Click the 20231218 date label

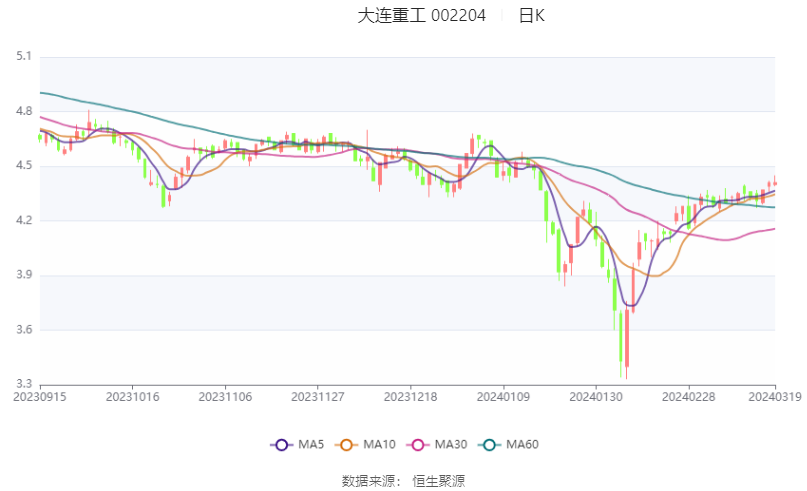[x=410, y=397]
